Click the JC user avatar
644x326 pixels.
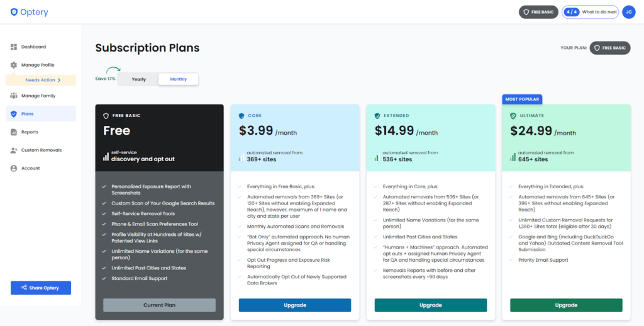[x=628, y=12]
